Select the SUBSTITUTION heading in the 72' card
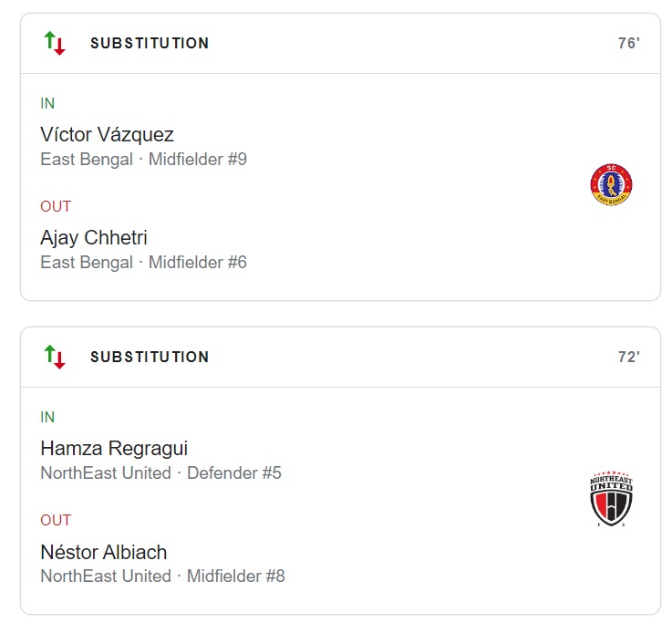The image size is (672, 623). coord(150,357)
